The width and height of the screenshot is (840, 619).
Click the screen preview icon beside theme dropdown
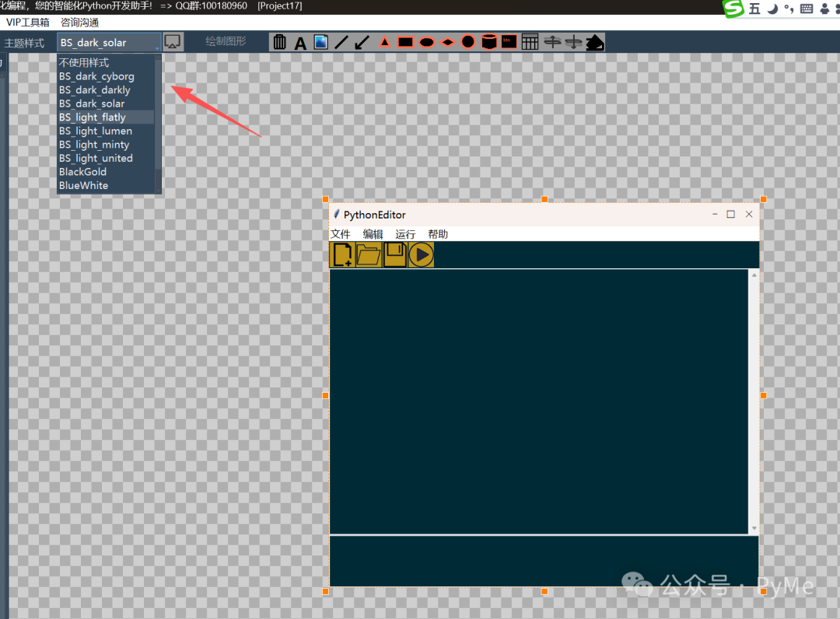(173, 42)
